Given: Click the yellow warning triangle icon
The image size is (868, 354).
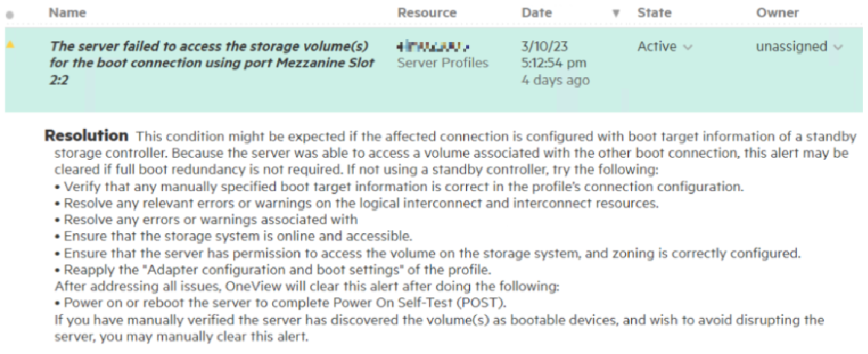Looking at the screenshot, I should 10,45.
